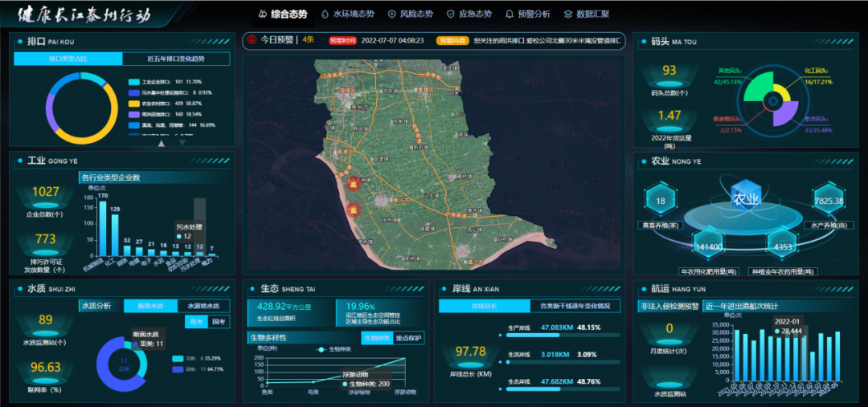Image resolution: width=868 pixels, height=407 pixels.
Task: Click the red alarm icon beside 今日预警
Action: (x=252, y=39)
